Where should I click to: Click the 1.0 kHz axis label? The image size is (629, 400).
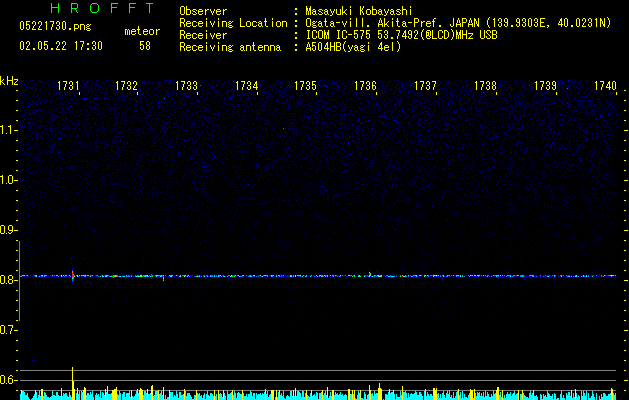tap(8, 180)
